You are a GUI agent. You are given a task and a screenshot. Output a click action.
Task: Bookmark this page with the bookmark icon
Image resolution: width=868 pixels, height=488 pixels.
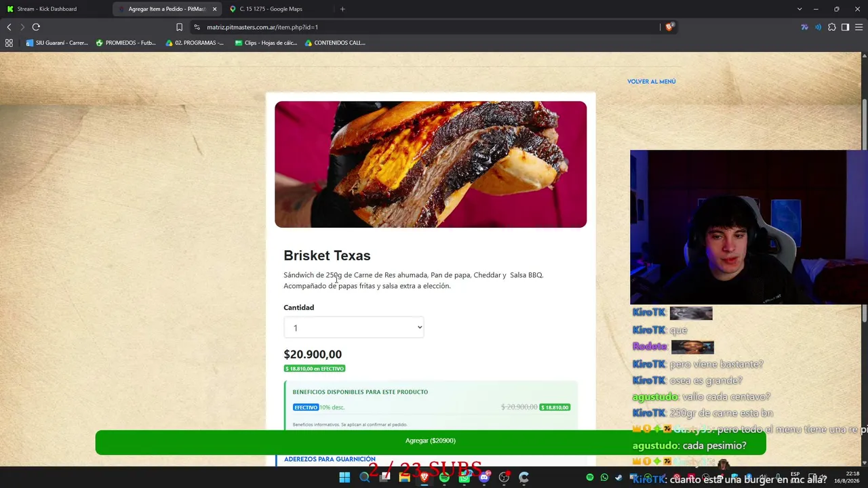(179, 27)
